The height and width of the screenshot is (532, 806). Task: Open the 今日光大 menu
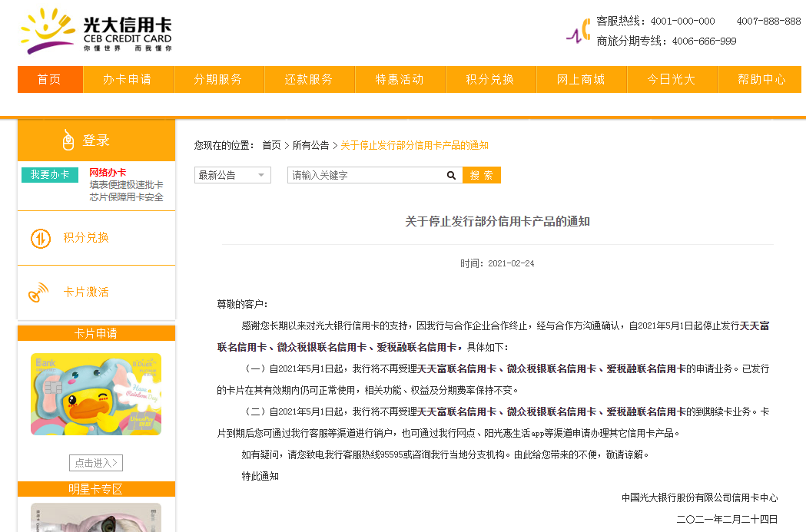click(x=672, y=80)
